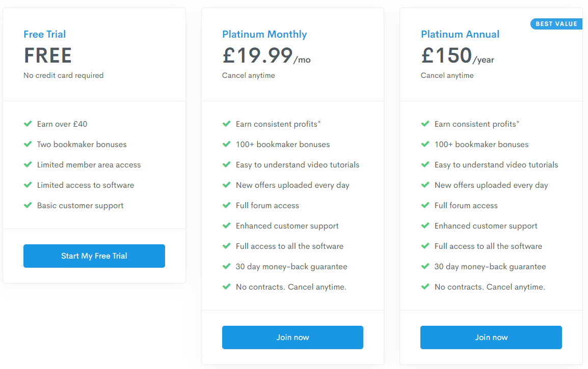588x369 pixels.
Task: Click the checkmark beside Limited member area access
Action: tap(28, 164)
